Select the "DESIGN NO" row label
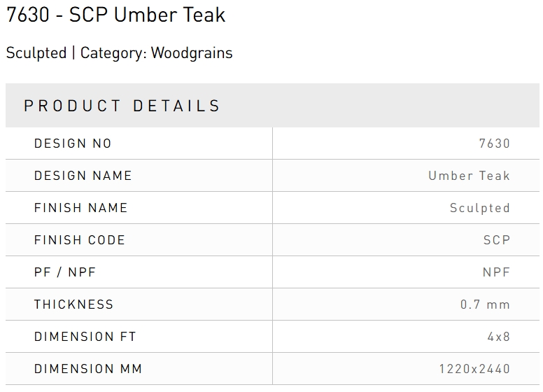Viewport: 543px width, 392px height. click(73, 143)
